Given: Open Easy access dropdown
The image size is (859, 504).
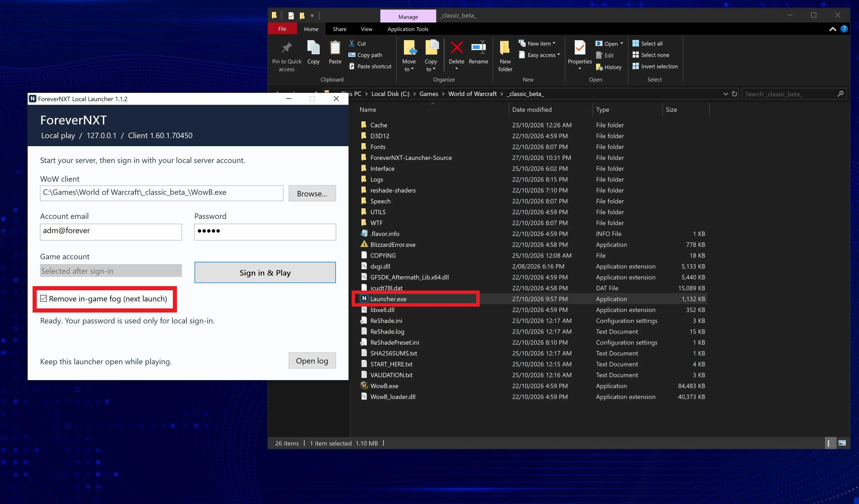Looking at the screenshot, I should 540,55.
